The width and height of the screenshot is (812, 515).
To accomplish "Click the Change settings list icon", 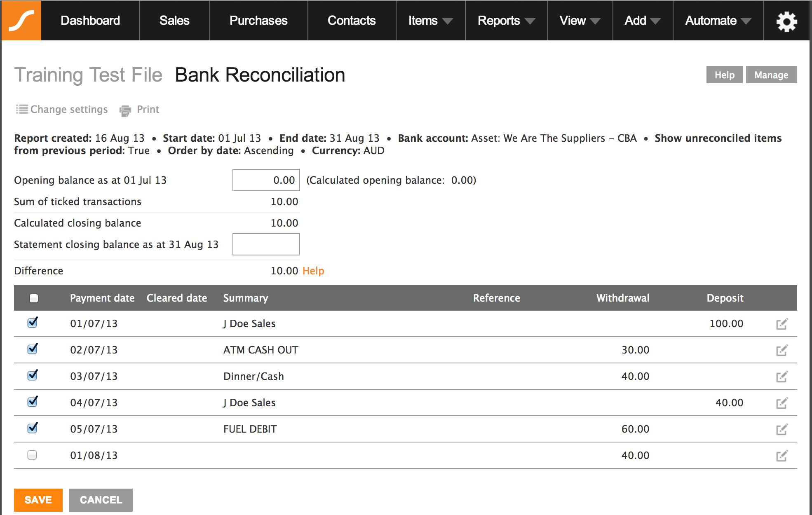I will point(22,109).
